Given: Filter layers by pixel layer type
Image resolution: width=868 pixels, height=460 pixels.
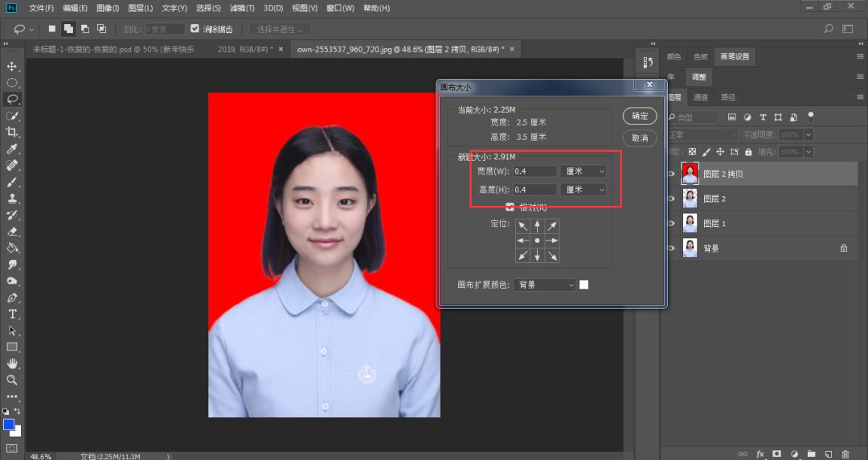Looking at the screenshot, I should pyautogui.click(x=732, y=117).
